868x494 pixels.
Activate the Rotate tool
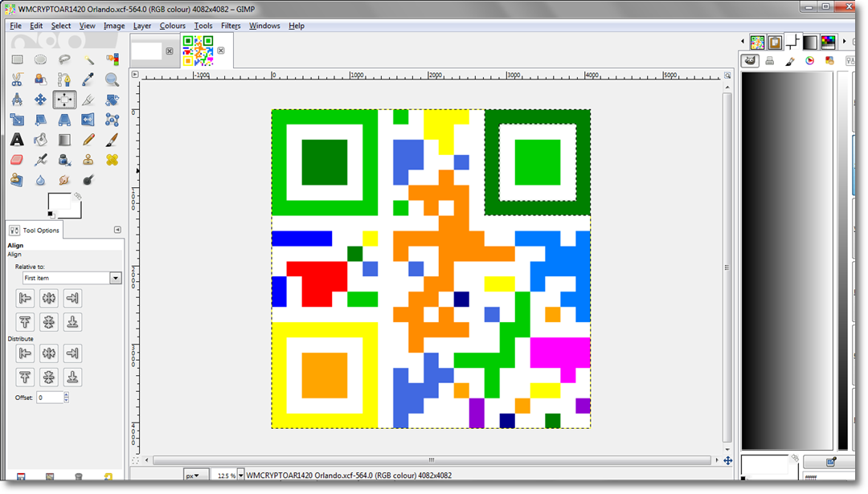point(112,100)
